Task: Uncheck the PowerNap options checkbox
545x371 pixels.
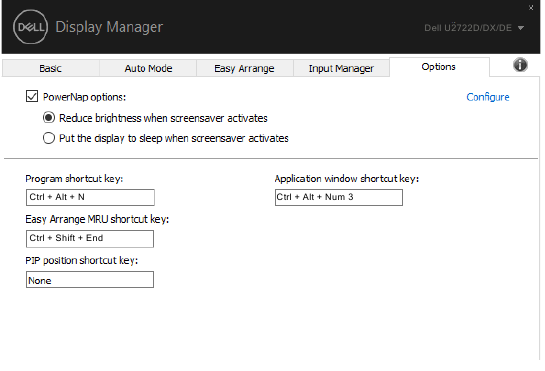Action: 32,96
